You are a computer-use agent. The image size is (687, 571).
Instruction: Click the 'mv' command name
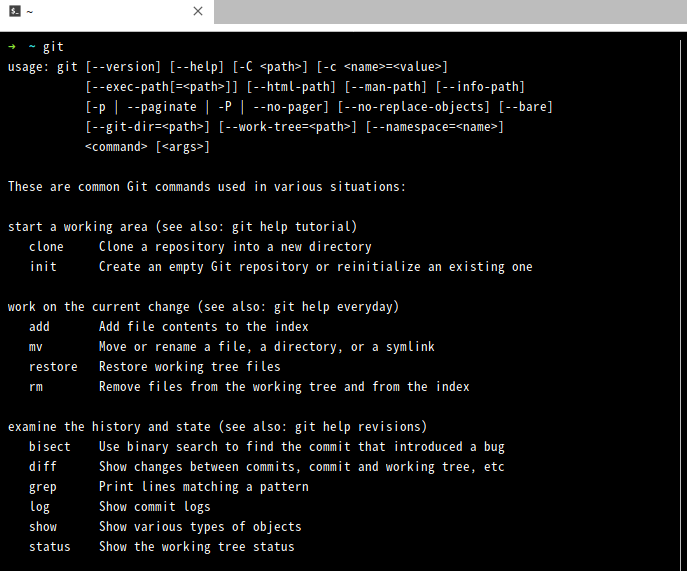click(x=35, y=347)
